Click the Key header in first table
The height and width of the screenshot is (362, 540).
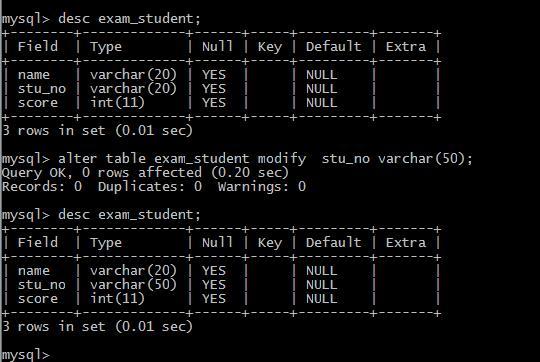[270, 47]
